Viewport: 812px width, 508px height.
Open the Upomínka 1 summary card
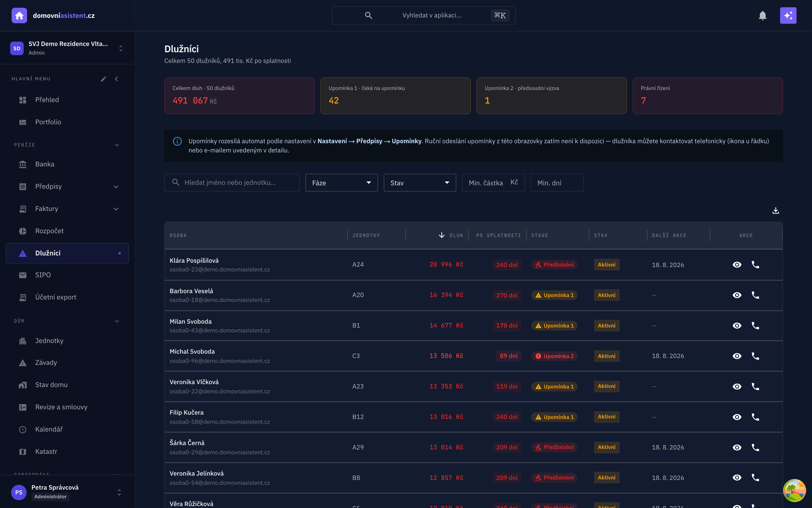[395, 96]
